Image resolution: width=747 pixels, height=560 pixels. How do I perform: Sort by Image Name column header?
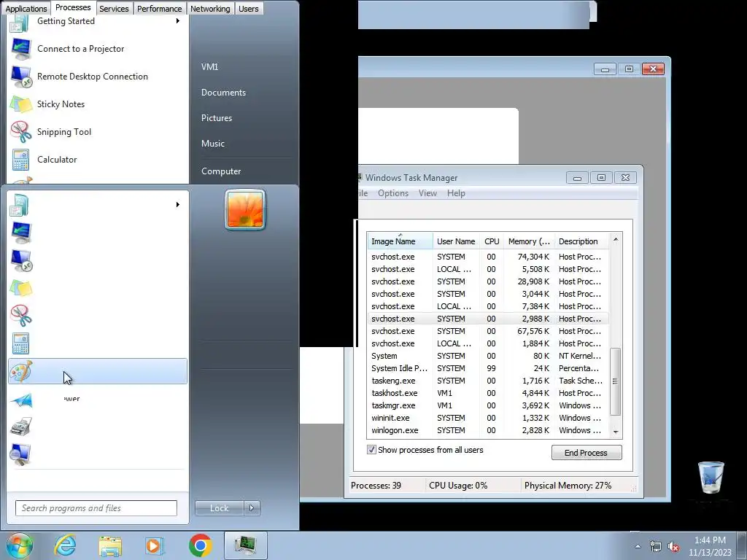(x=400, y=241)
